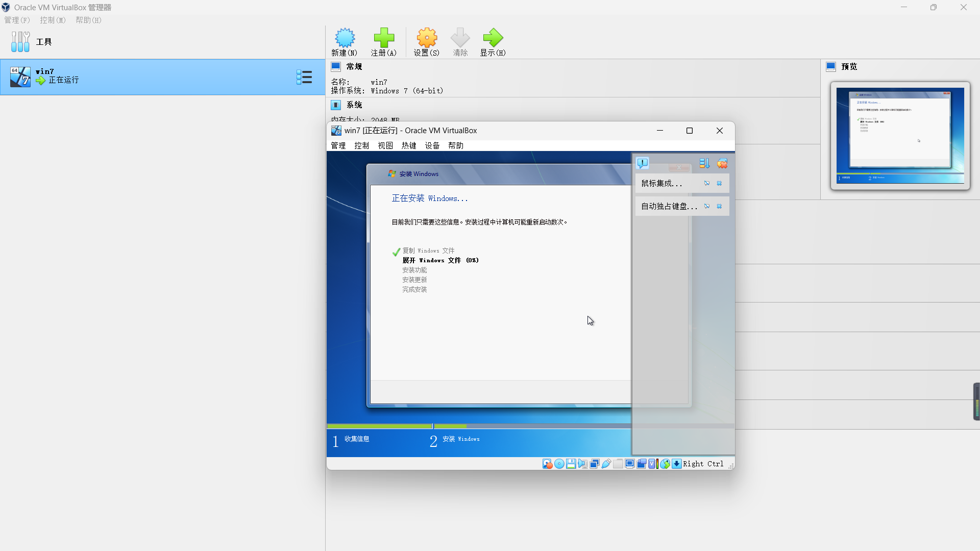Screen dimensions: 980x551
Task: Click the 安装 Windows dialog title
Action: coord(419,174)
